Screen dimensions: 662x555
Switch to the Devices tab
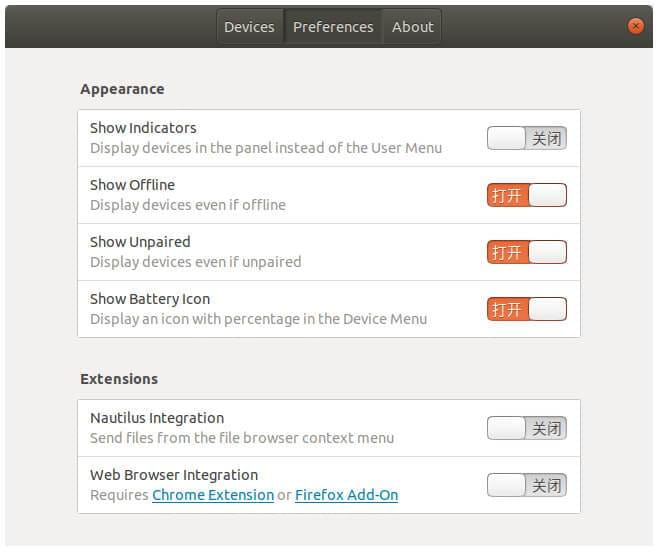[249, 27]
